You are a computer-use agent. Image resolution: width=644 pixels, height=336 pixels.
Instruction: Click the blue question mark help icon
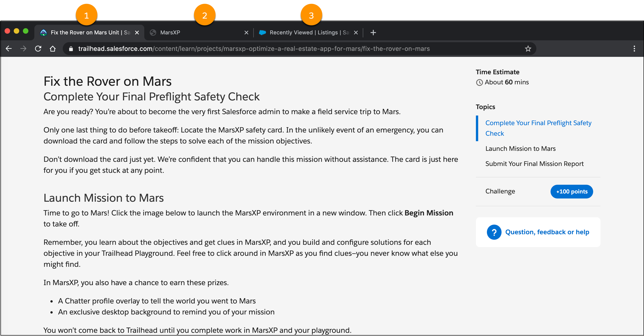pyautogui.click(x=494, y=232)
